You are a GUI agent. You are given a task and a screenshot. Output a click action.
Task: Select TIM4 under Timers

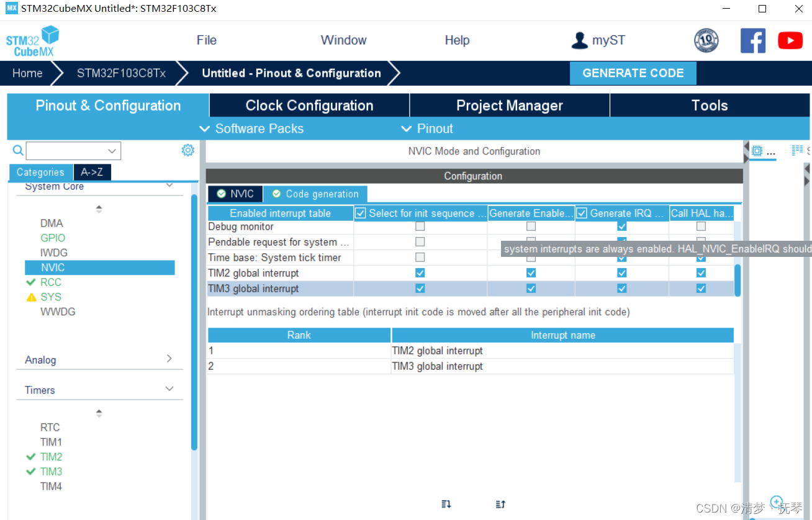pos(51,486)
